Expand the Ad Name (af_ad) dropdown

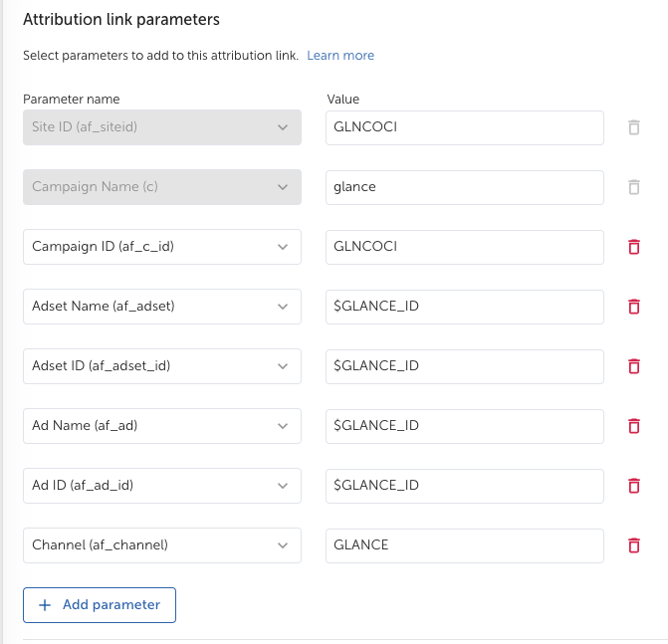(x=162, y=425)
